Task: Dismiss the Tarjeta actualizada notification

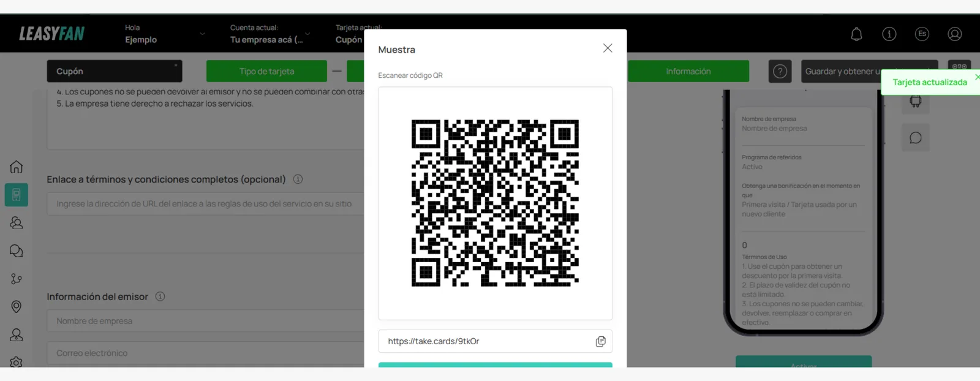Action: point(977,77)
